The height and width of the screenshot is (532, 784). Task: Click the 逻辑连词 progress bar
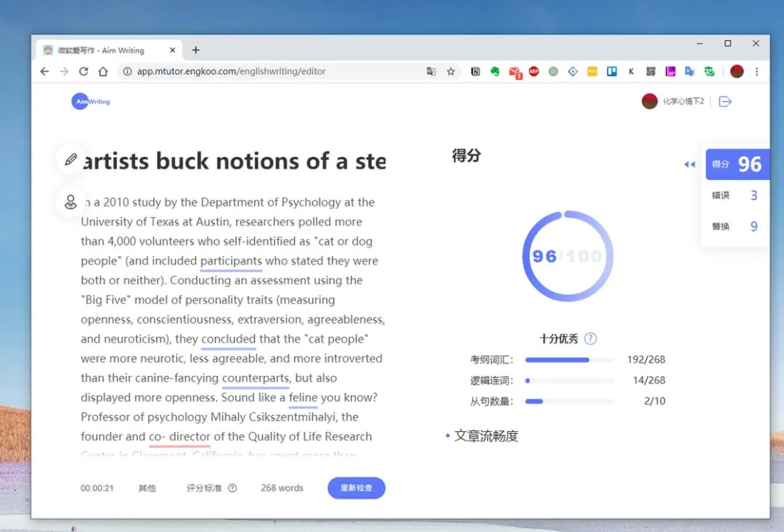click(x=570, y=380)
